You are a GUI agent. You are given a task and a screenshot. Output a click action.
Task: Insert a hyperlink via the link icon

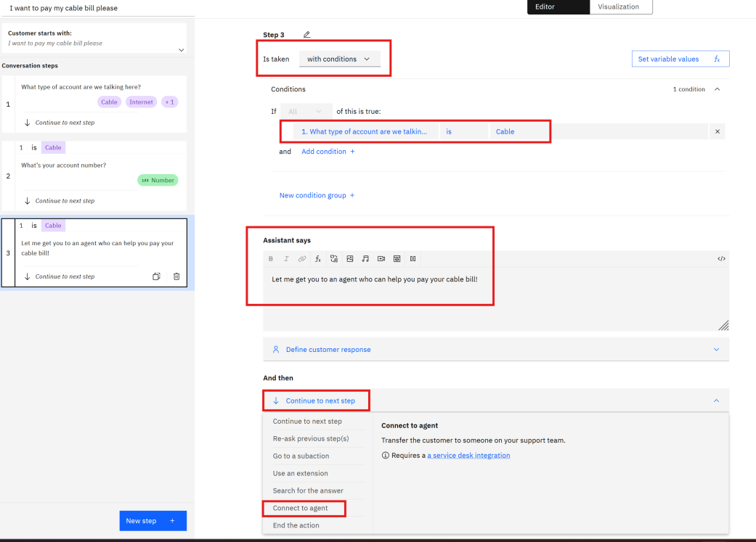[302, 259]
